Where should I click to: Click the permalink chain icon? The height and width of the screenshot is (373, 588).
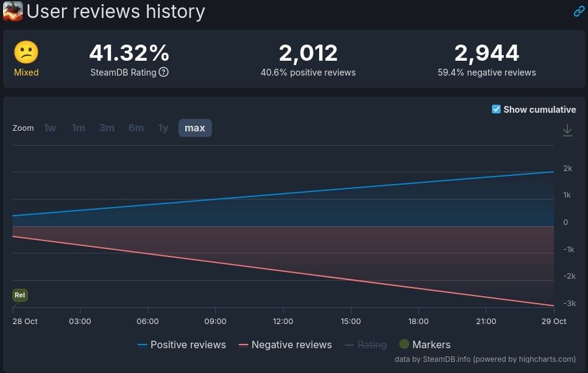tap(579, 11)
